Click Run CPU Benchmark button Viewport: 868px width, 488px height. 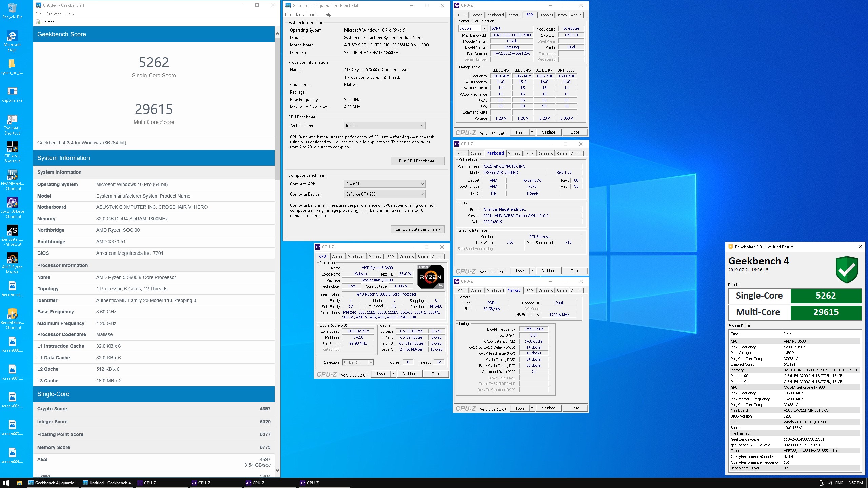pos(417,161)
